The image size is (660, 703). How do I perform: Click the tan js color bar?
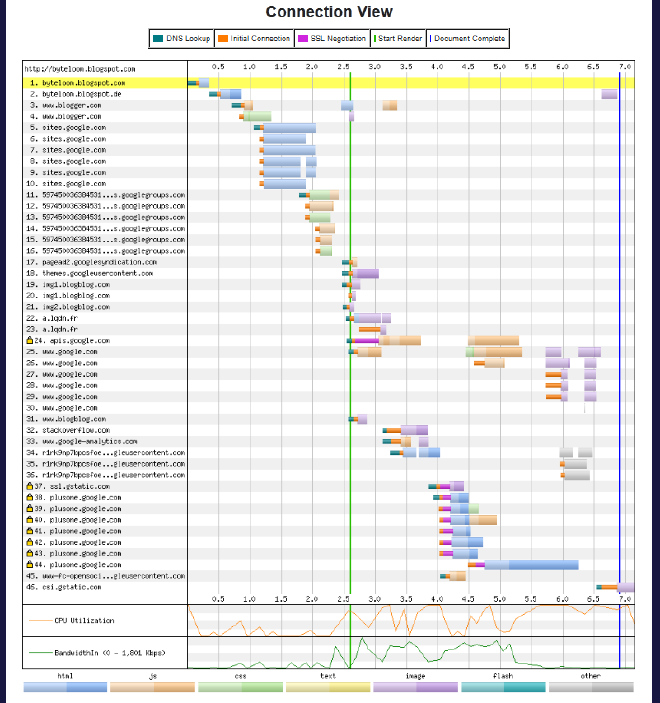152,687
